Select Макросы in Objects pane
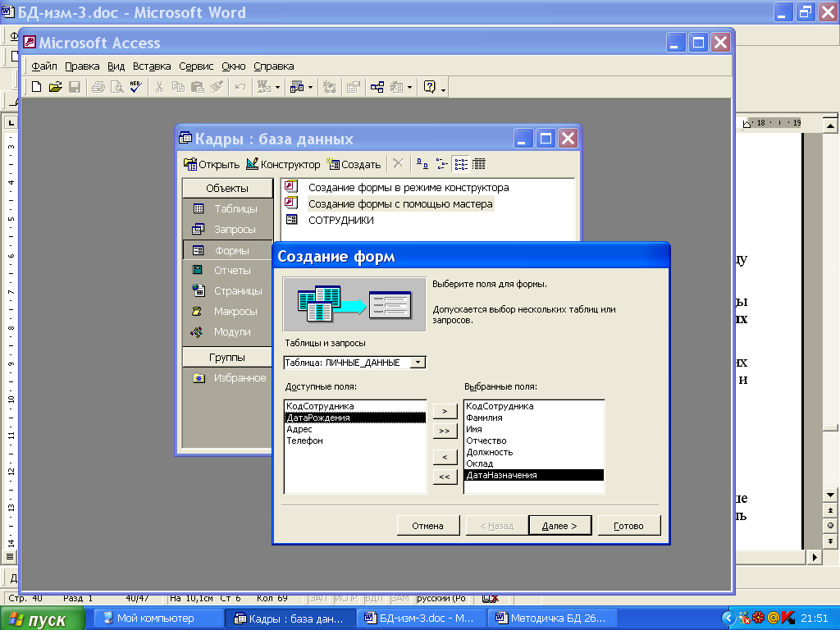The image size is (840, 630). pos(228,311)
